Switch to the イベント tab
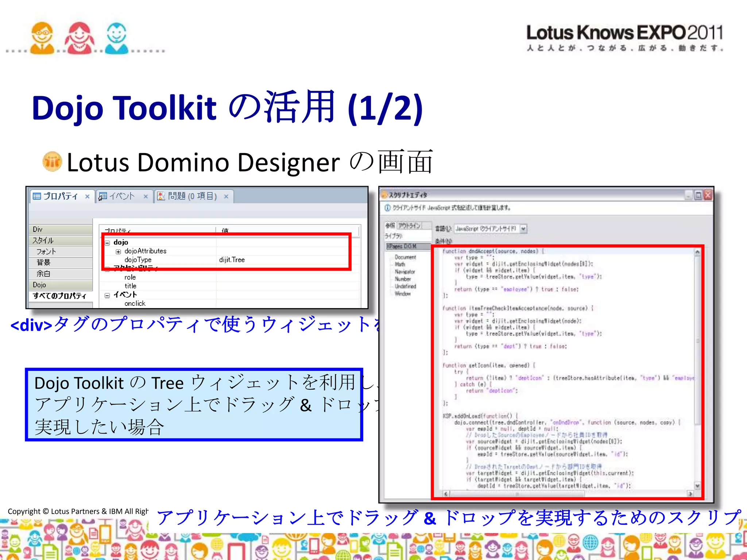 124,196
